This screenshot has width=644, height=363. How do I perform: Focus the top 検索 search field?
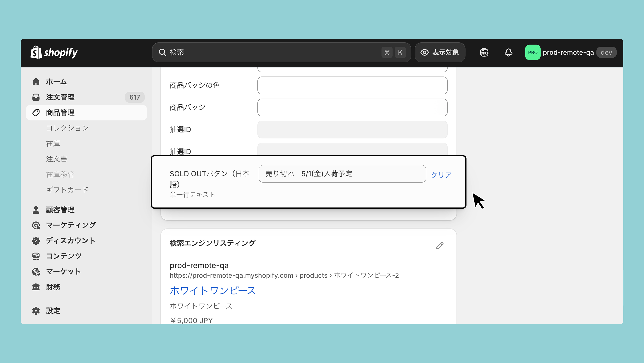point(282,52)
